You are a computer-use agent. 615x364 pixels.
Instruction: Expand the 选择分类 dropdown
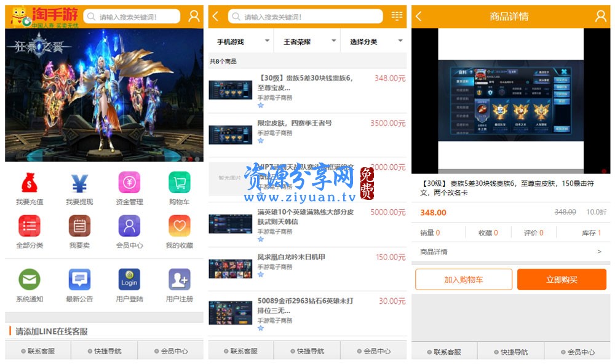pyautogui.click(x=373, y=42)
